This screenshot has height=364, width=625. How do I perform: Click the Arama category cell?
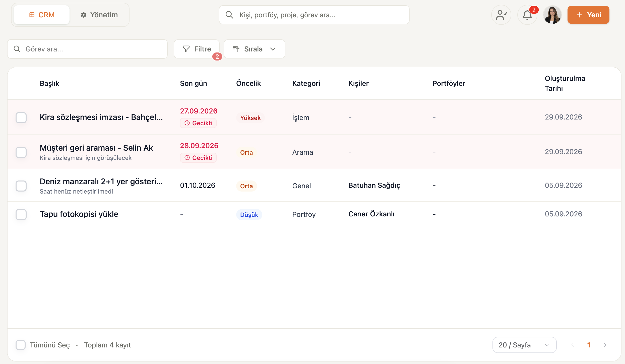[303, 152]
